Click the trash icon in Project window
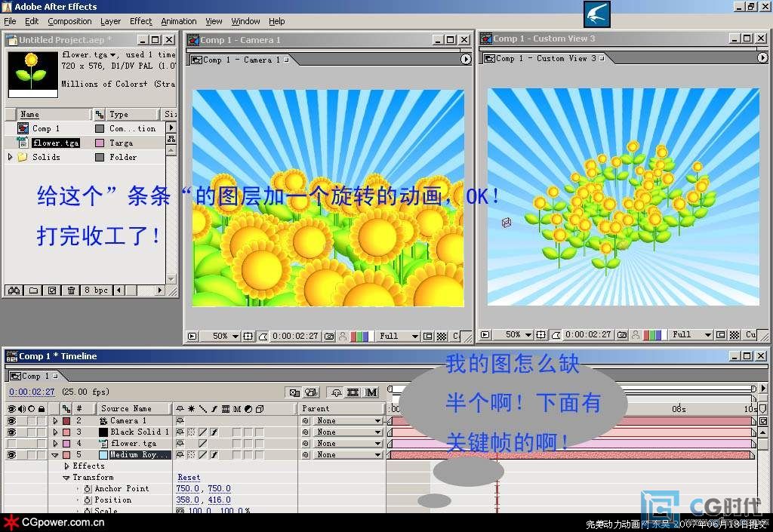The height and width of the screenshot is (532, 773). [71, 290]
